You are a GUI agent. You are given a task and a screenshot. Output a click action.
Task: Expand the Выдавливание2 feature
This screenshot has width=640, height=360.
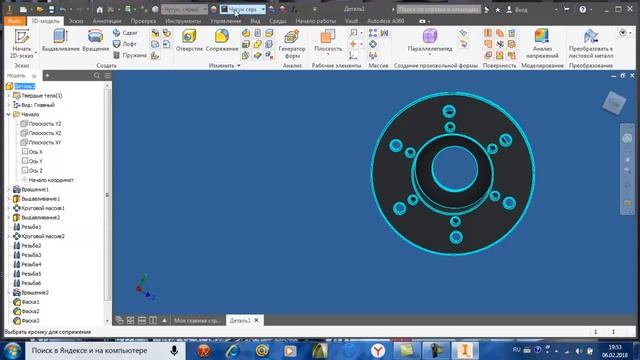(x=9, y=218)
